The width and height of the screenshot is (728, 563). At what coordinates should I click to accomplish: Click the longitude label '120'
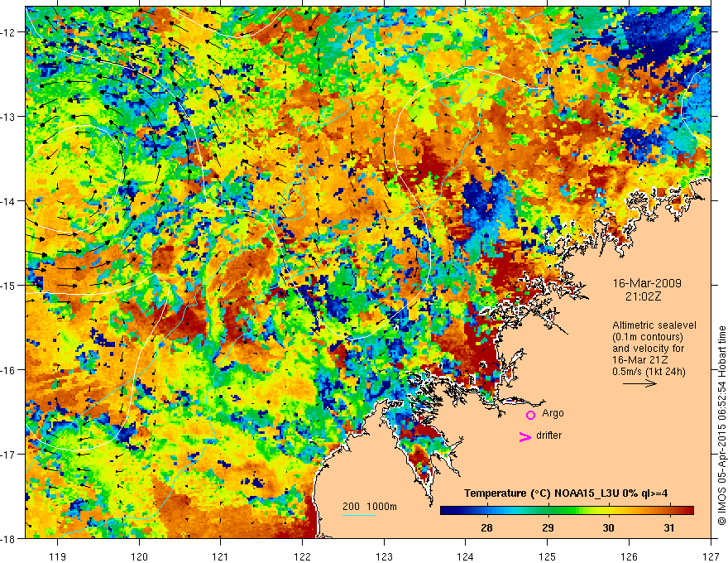[139, 556]
